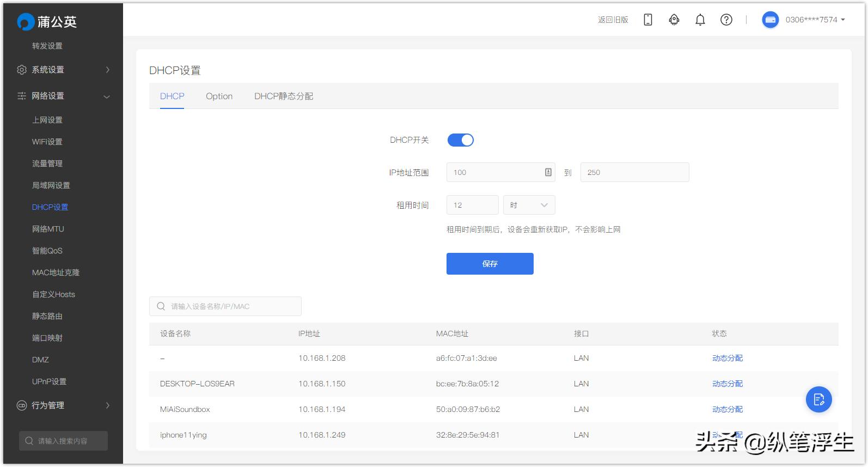Click the device name iphone11ying
The width and height of the screenshot is (868, 467).
click(x=184, y=435)
